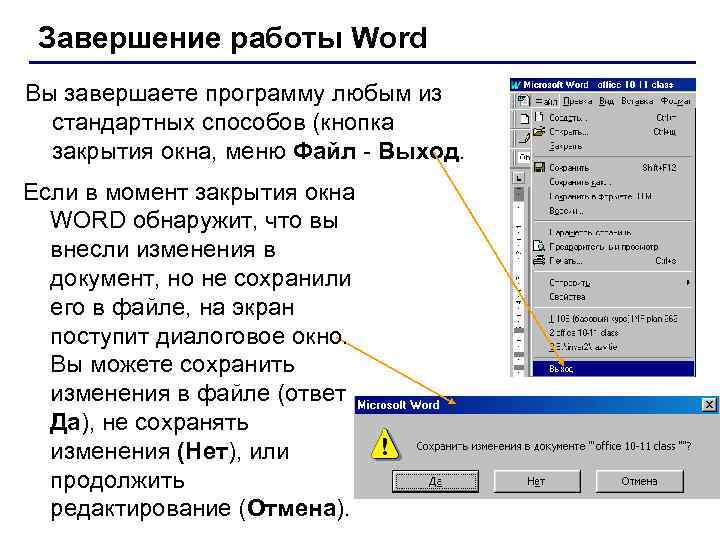Image resolution: width=720 pixels, height=540 pixels.
Task: Click the style box left of File menu
Action: [523, 157]
